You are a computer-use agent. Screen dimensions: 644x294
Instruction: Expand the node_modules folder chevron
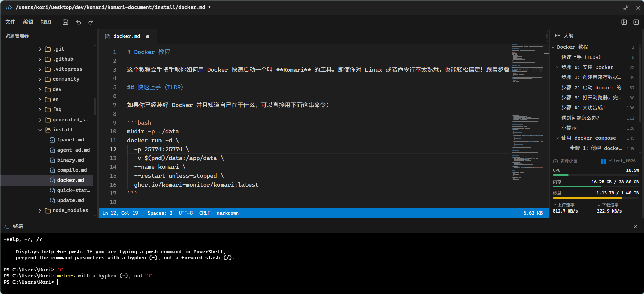[x=40, y=211]
